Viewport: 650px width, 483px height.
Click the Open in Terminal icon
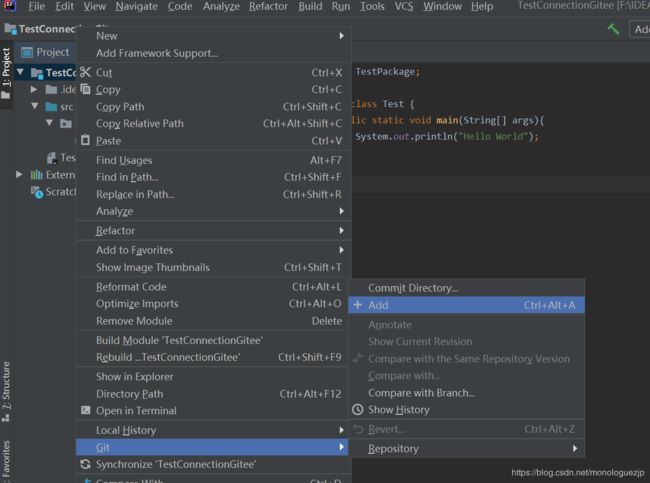(x=85, y=410)
